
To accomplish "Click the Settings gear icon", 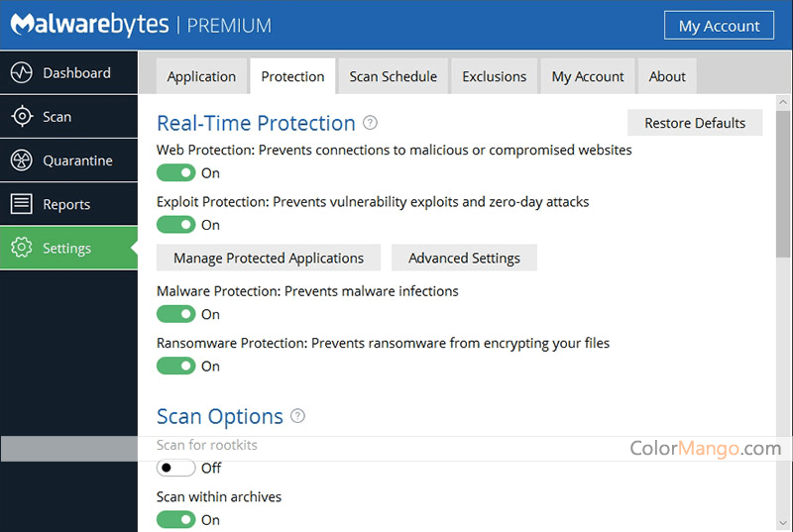I will coord(22,248).
